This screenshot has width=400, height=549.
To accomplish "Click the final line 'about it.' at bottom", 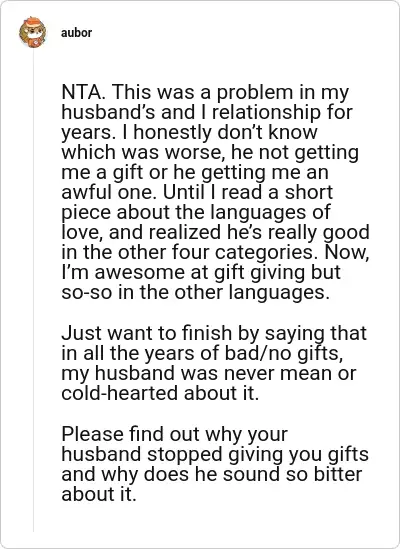I will 98,494.
